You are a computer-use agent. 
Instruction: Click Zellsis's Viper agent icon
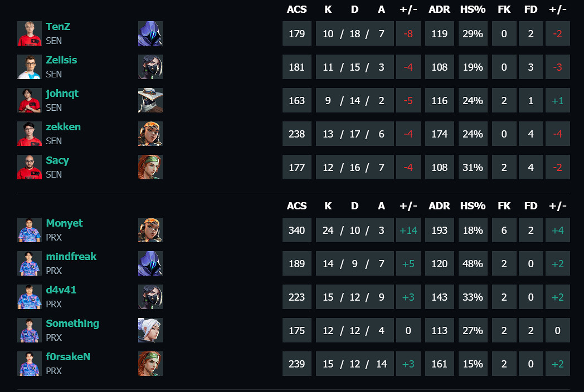tap(150, 67)
